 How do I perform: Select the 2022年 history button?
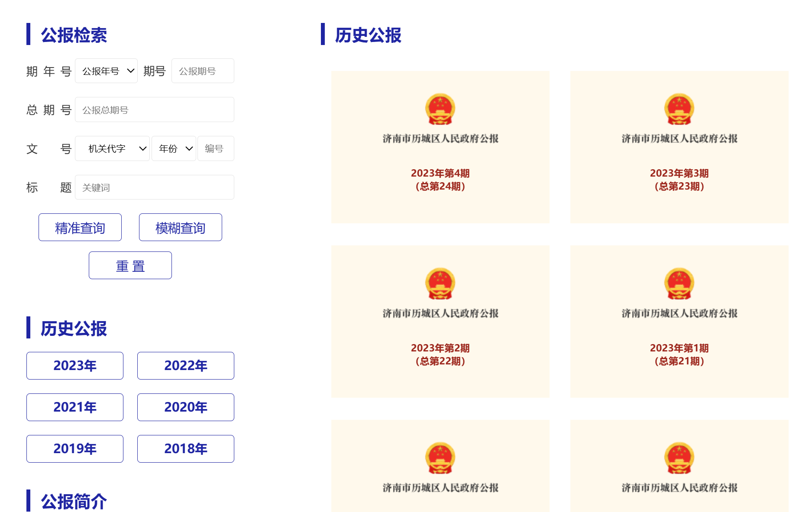coord(186,366)
